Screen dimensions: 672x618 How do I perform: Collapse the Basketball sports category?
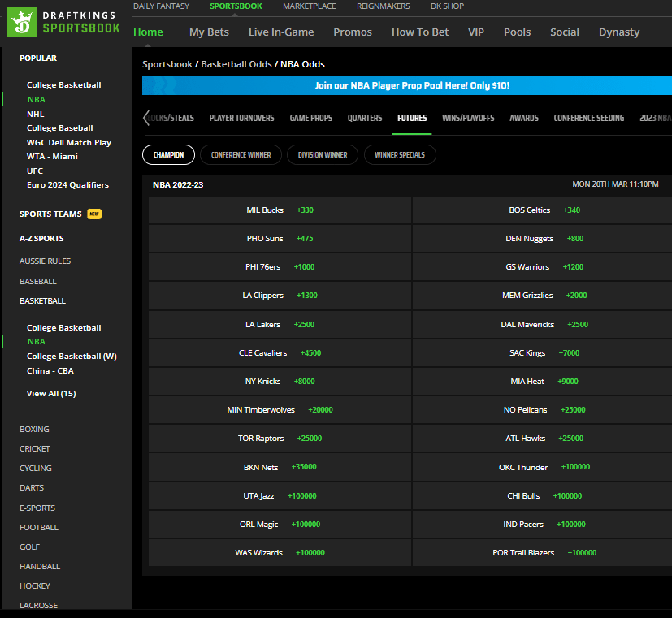[x=42, y=301]
